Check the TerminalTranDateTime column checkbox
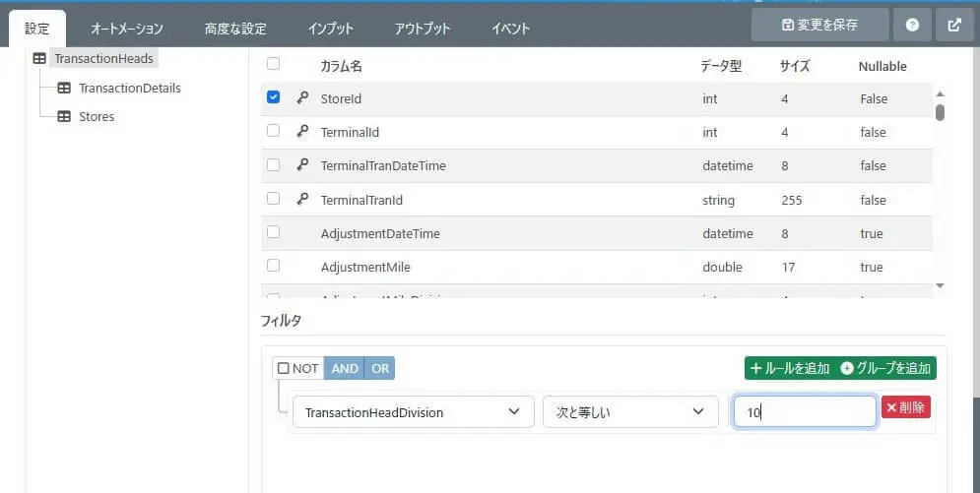980x493 pixels. coord(273,164)
